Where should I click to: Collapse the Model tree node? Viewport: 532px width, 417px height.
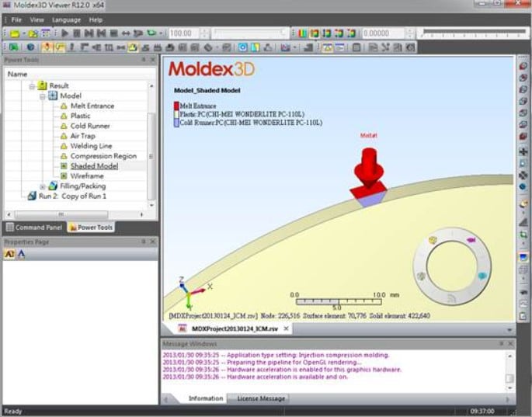coord(42,97)
